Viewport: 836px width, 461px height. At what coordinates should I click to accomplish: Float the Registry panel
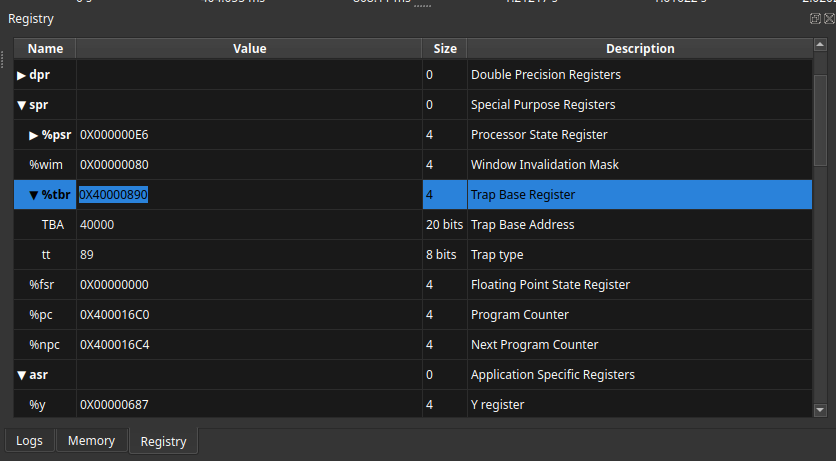coord(815,19)
